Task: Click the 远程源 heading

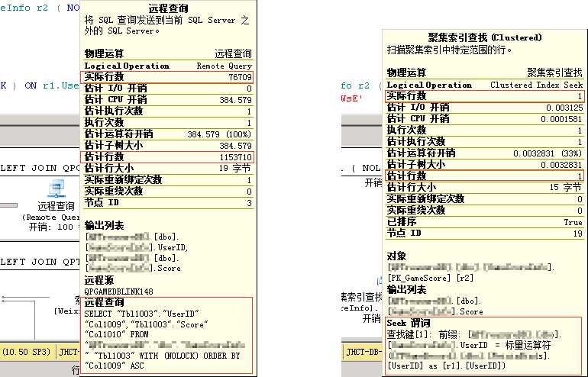Action: click(x=99, y=280)
